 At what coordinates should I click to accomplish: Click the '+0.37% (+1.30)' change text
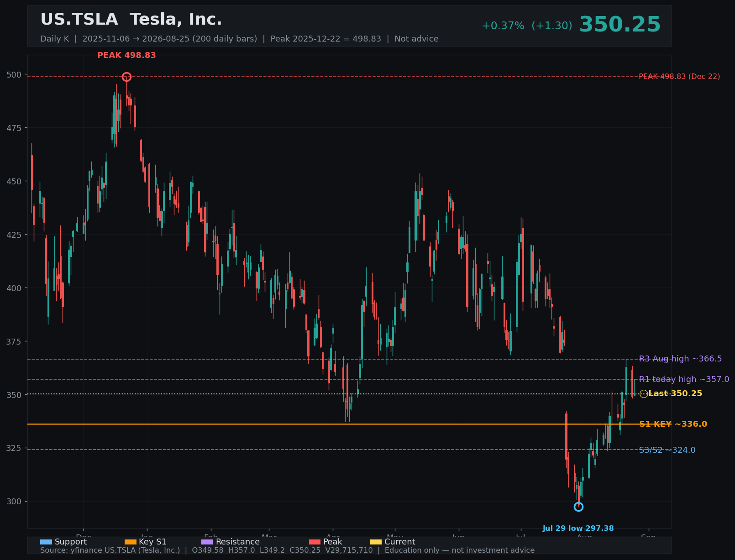(527, 26)
